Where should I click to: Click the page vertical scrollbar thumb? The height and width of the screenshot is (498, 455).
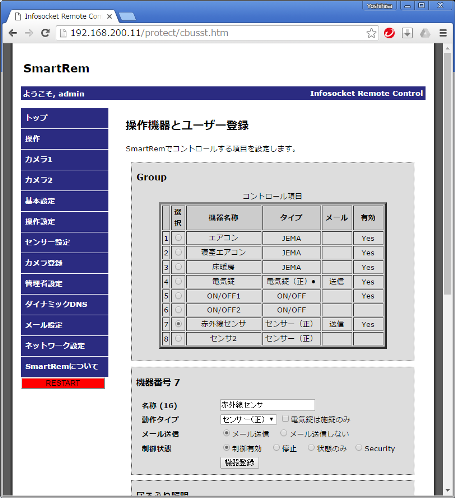coord(448,173)
